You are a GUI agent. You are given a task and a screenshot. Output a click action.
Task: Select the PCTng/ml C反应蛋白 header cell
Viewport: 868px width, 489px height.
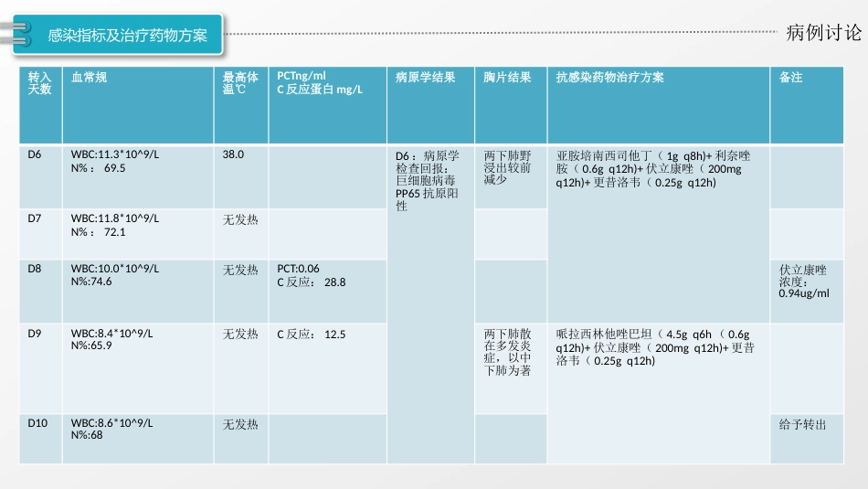pyautogui.click(x=327, y=105)
